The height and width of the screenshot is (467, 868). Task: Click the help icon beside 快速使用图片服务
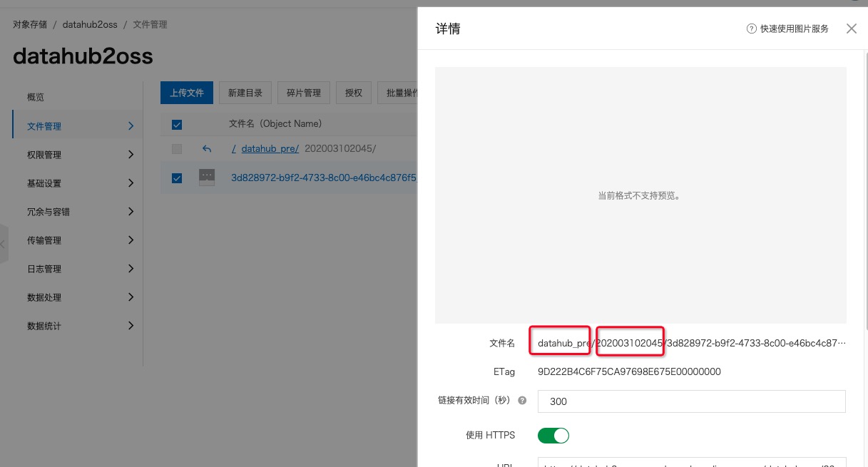coord(751,29)
